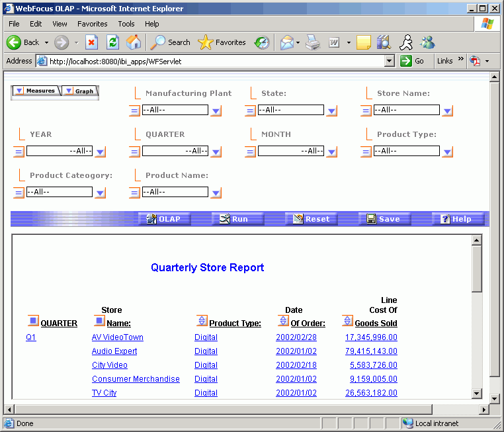Open the Research books icon
The image size is (504, 432).
point(384,42)
